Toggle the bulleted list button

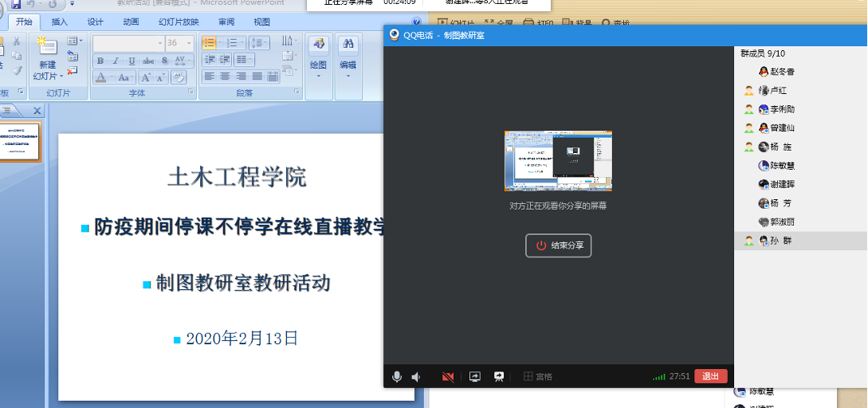209,42
